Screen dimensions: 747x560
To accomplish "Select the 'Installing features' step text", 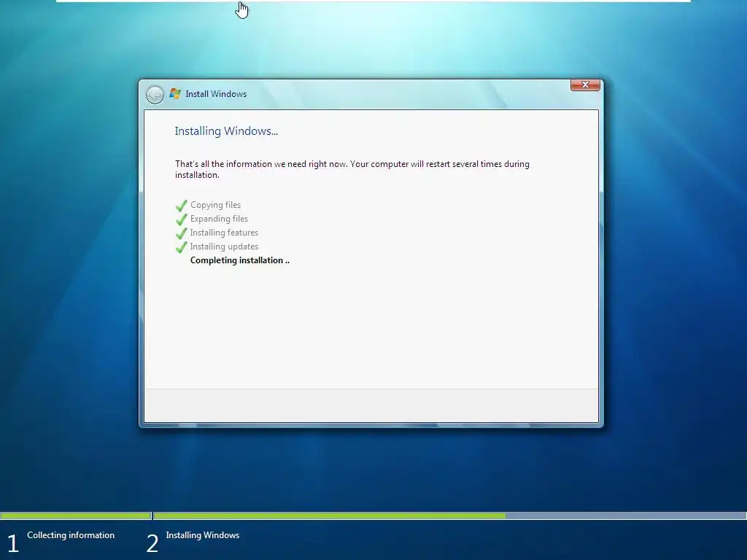I will 224,233.
